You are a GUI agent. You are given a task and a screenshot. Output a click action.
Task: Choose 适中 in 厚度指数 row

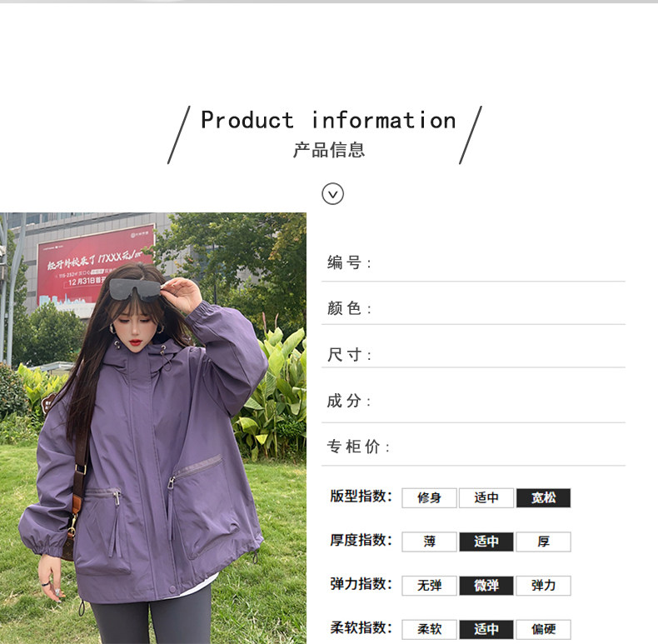[486, 542]
